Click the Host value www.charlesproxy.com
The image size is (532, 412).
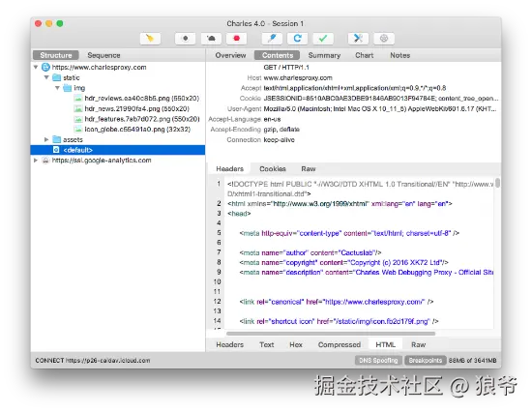(x=298, y=77)
